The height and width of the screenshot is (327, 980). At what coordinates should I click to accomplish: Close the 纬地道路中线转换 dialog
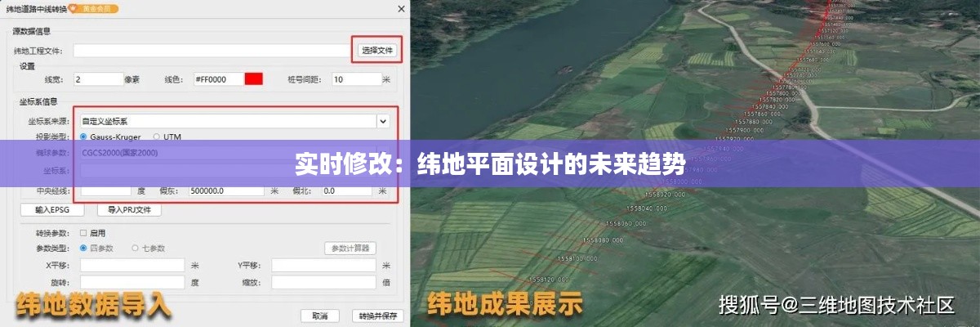pyautogui.click(x=399, y=9)
